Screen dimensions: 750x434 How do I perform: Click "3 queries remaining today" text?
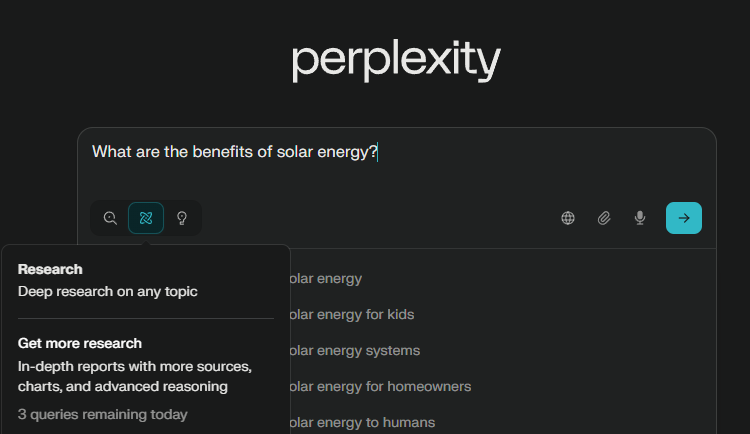tap(102, 414)
